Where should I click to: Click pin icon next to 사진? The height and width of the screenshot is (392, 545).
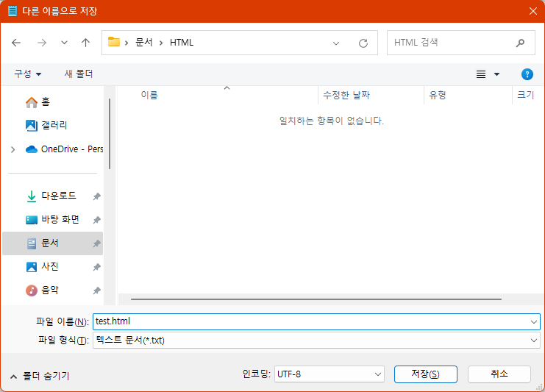pos(96,267)
